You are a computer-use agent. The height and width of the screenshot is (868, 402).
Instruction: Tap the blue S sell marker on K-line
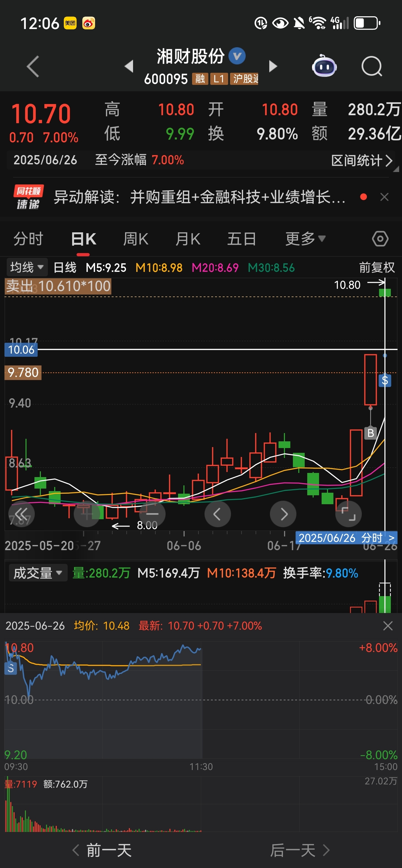pos(385,381)
